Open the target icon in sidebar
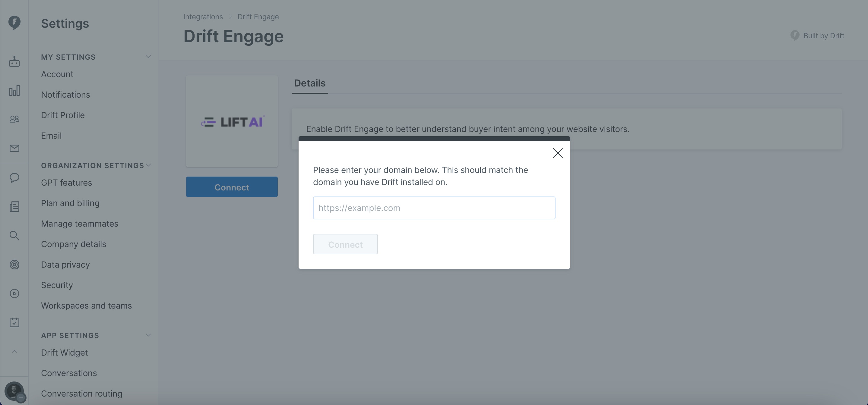 point(14,265)
